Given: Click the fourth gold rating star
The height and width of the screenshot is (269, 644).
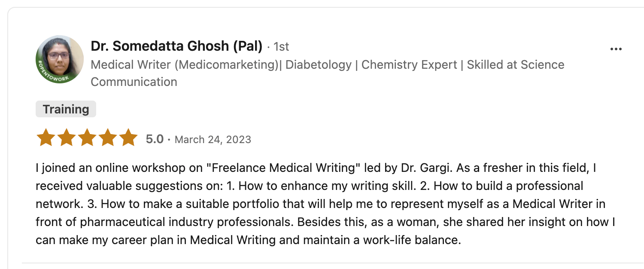Looking at the screenshot, I should (x=107, y=138).
